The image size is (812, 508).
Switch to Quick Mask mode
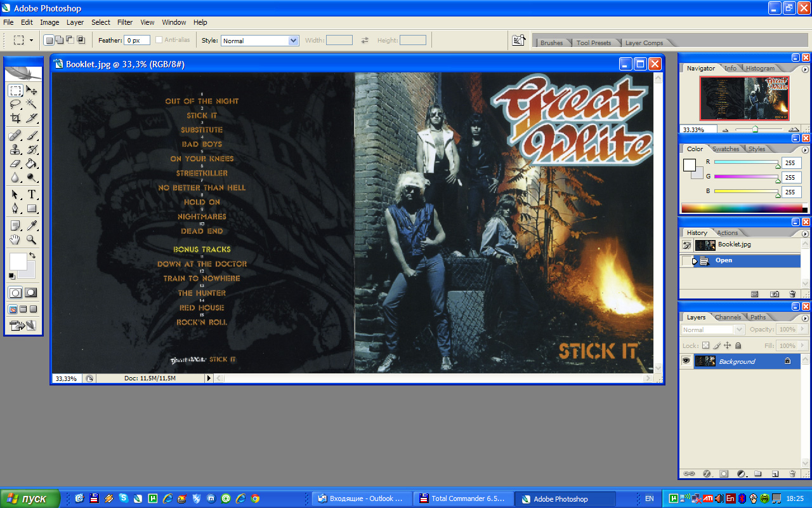30,293
